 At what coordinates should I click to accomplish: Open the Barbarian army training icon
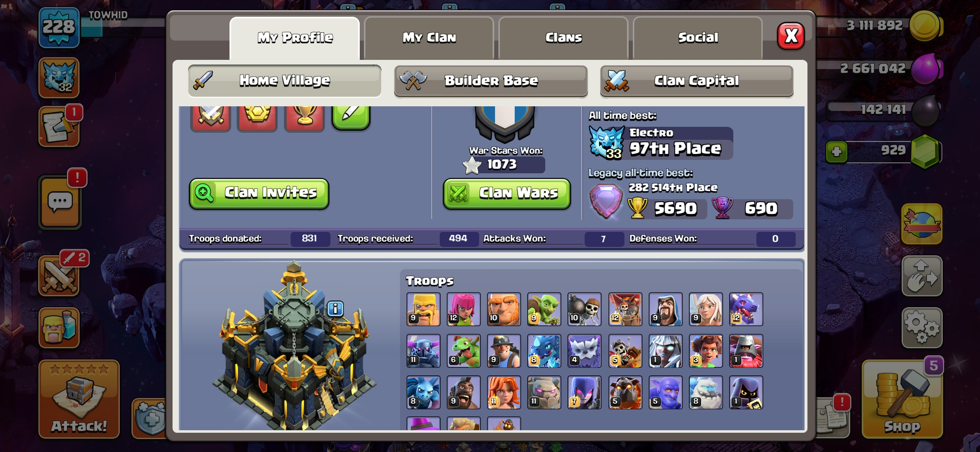[x=59, y=328]
